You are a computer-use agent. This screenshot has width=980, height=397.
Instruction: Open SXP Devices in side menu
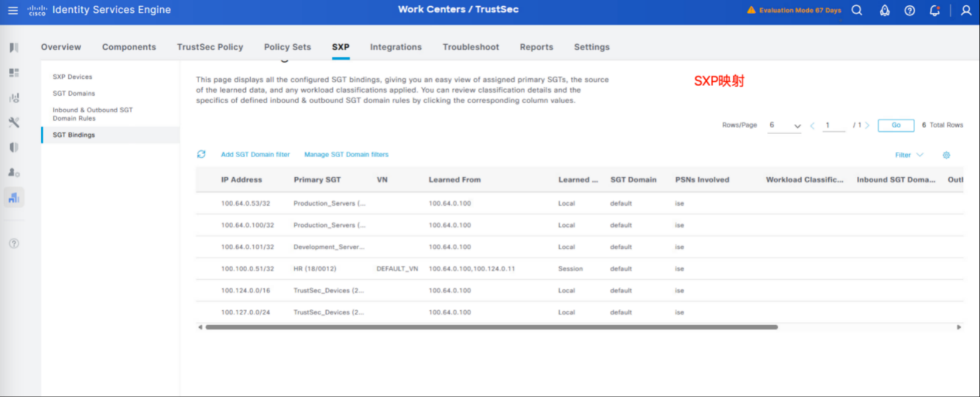72,77
